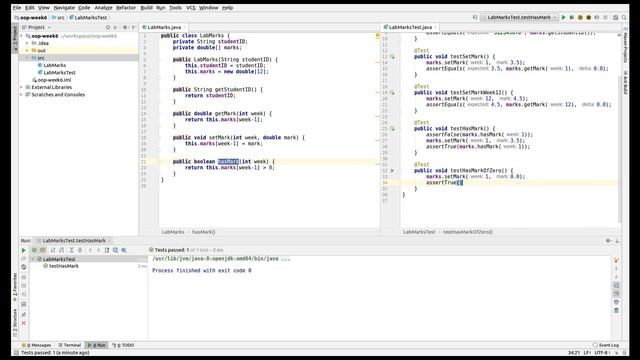
Task: Expand the .idea folder
Action: [x=28, y=43]
